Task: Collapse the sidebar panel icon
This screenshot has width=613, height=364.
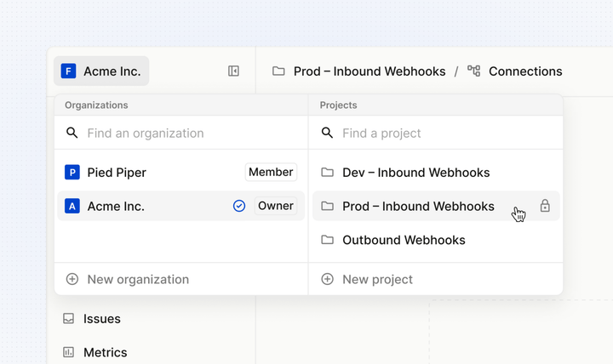Action: (x=233, y=71)
